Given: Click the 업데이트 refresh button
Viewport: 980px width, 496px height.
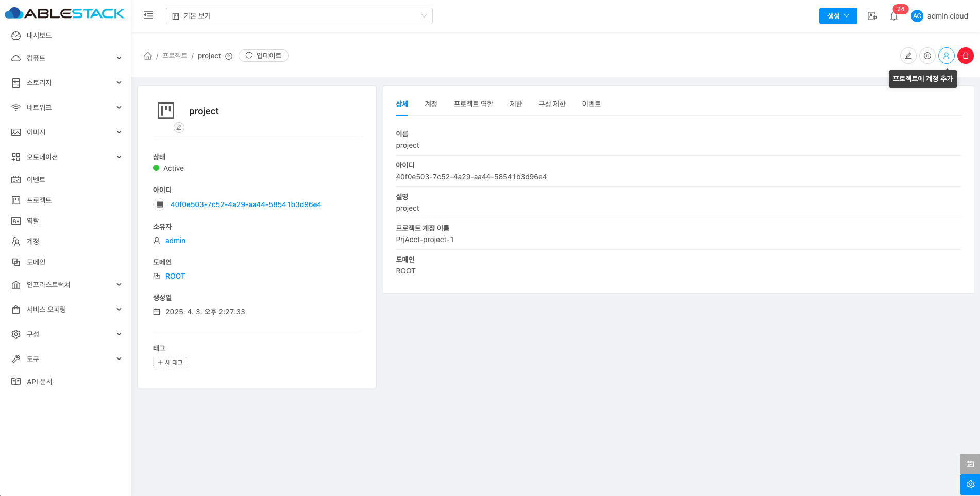Looking at the screenshot, I should pyautogui.click(x=263, y=56).
